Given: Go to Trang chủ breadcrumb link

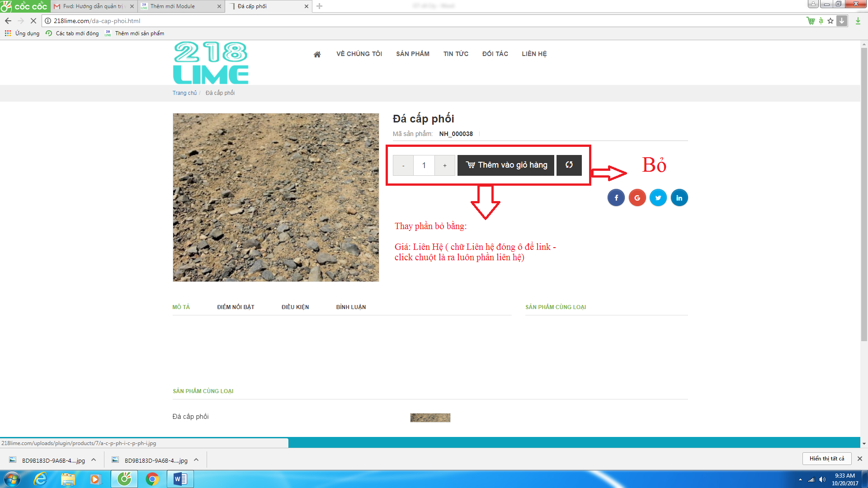Looking at the screenshot, I should pos(184,93).
